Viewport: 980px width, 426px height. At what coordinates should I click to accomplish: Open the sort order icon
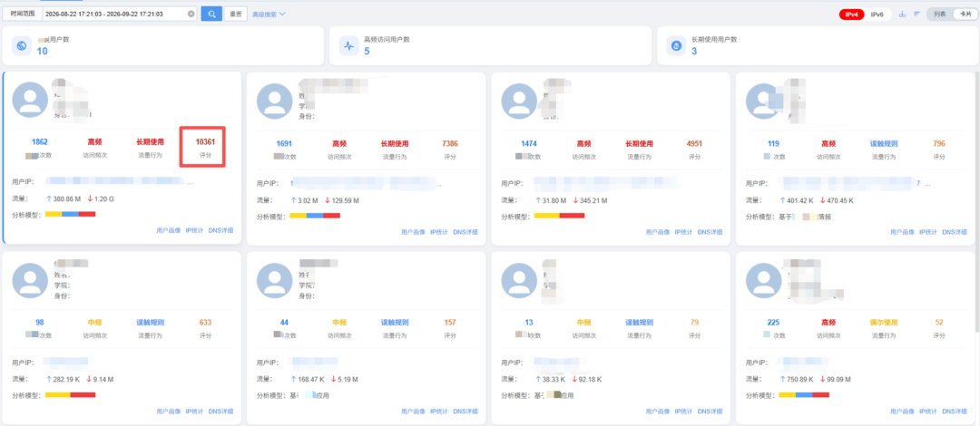[916, 14]
